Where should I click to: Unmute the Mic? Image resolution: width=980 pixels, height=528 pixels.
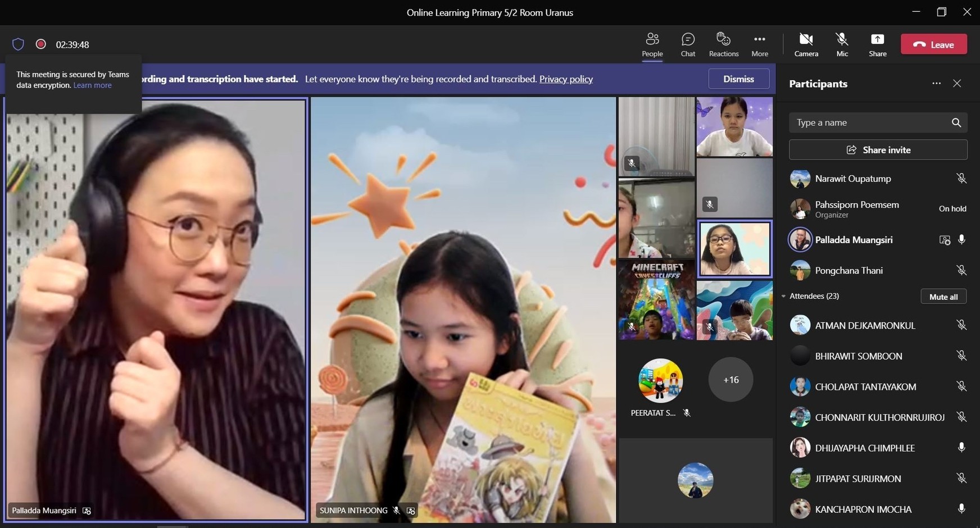click(x=842, y=44)
